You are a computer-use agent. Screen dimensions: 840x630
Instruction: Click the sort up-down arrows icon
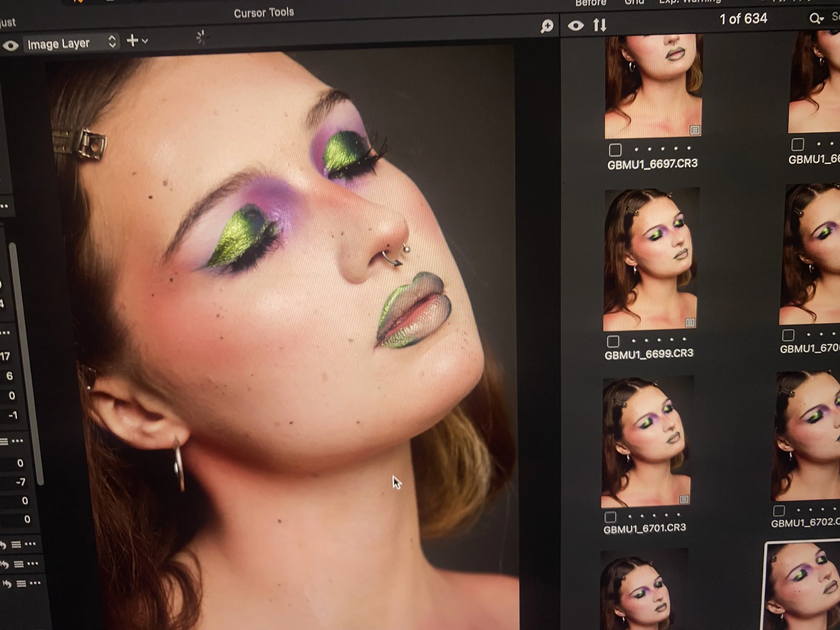point(600,25)
